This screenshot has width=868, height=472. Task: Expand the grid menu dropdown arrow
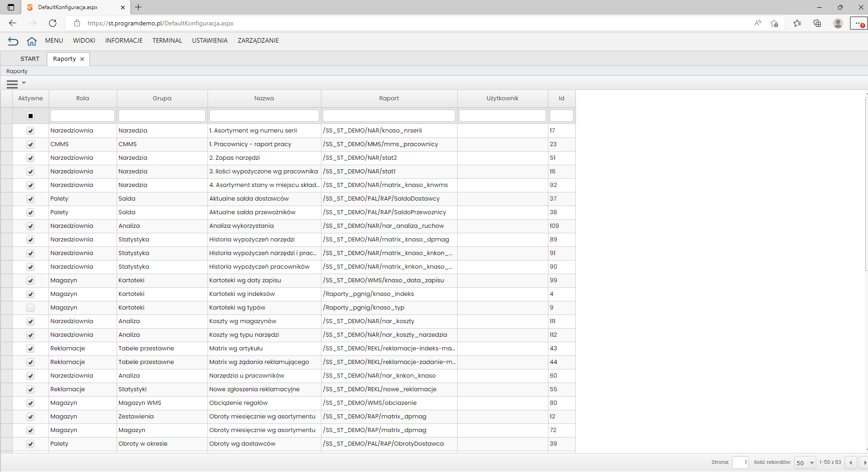point(24,83)
